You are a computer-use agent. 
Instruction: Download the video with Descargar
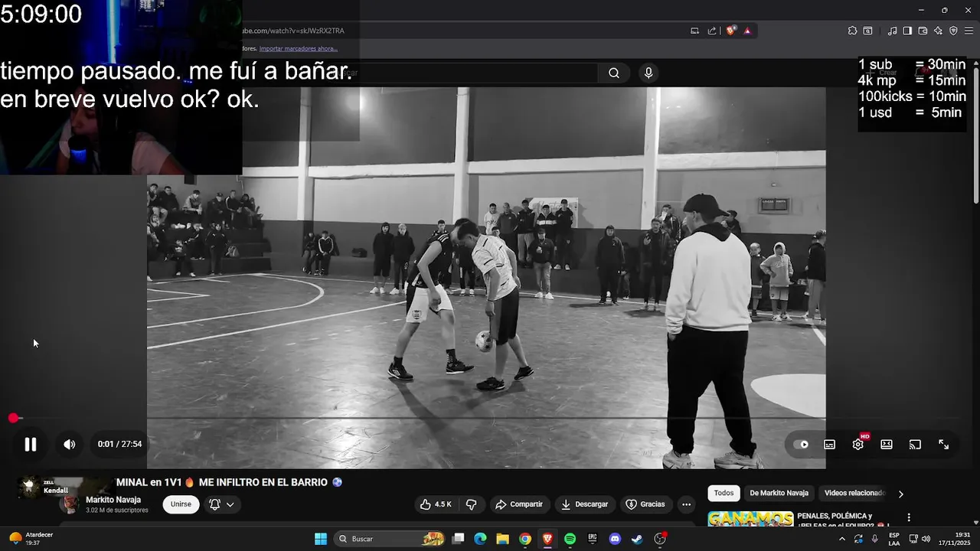(x=585, y=504)
